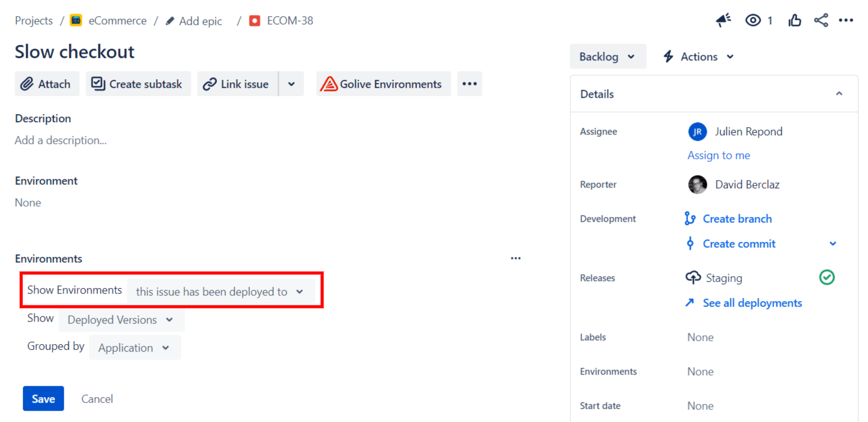
Task: Navigate to eCommerce project breadcrumb
Action: 117,21
